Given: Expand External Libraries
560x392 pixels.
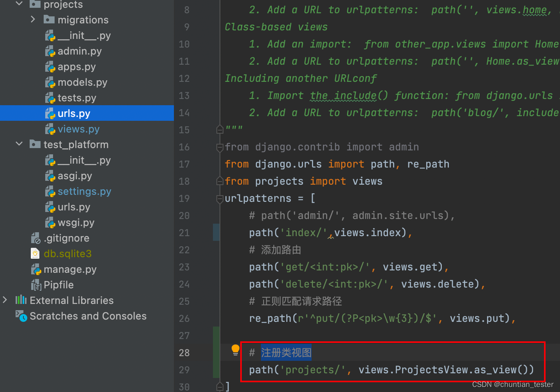Looking at the screenshot, I should point(5,300).
